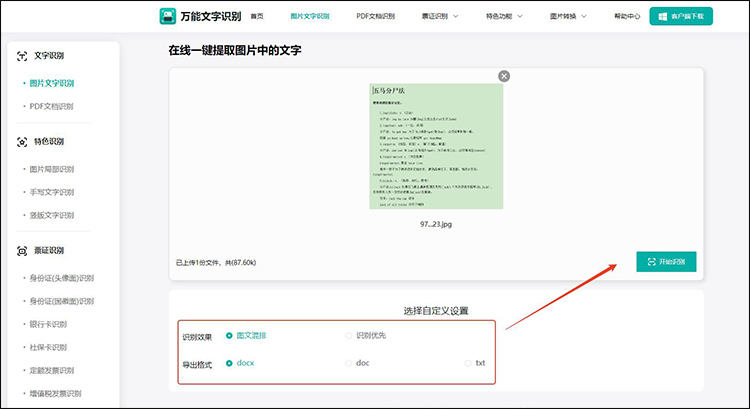Viewport: 750px width, 409px height.
Task: Open PDF文档识别 in top navigation
Action: coord(375,16)
